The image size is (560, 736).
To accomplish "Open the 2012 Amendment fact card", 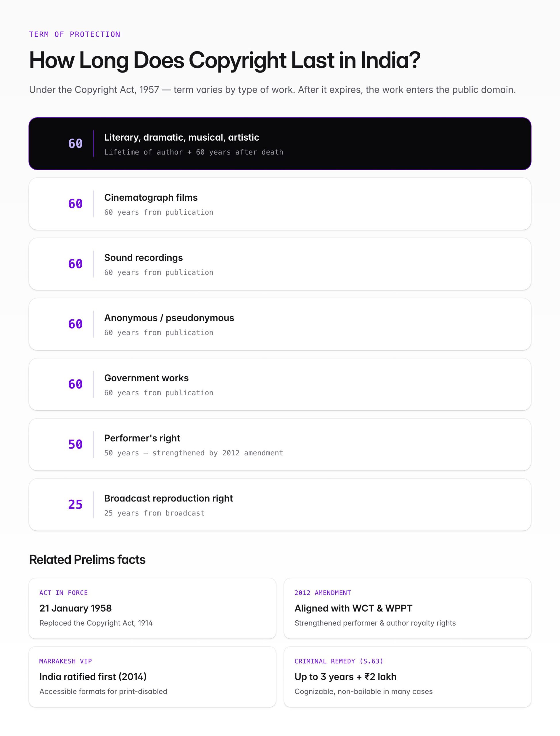I will pyautogui.click(x=407, y=608).
